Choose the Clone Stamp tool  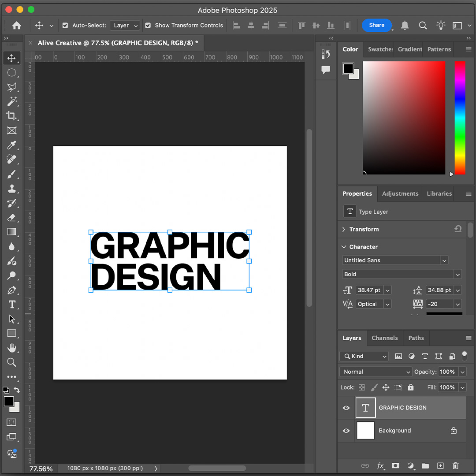click(x=12, y=189)
